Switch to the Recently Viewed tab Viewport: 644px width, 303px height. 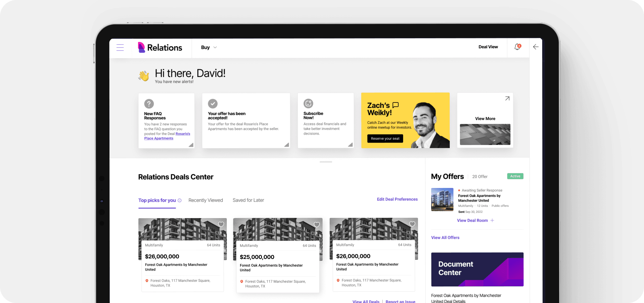[x=205, y=201]
